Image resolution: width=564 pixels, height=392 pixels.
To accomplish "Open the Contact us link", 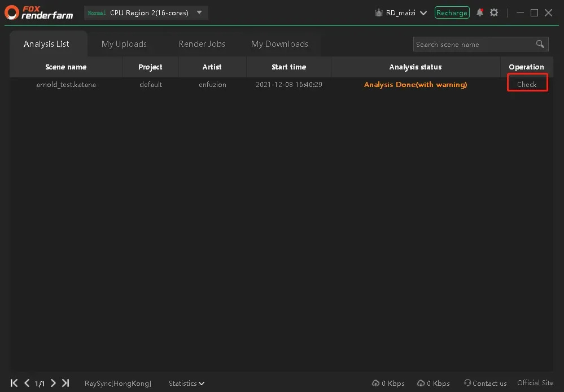I will point(489,384).
